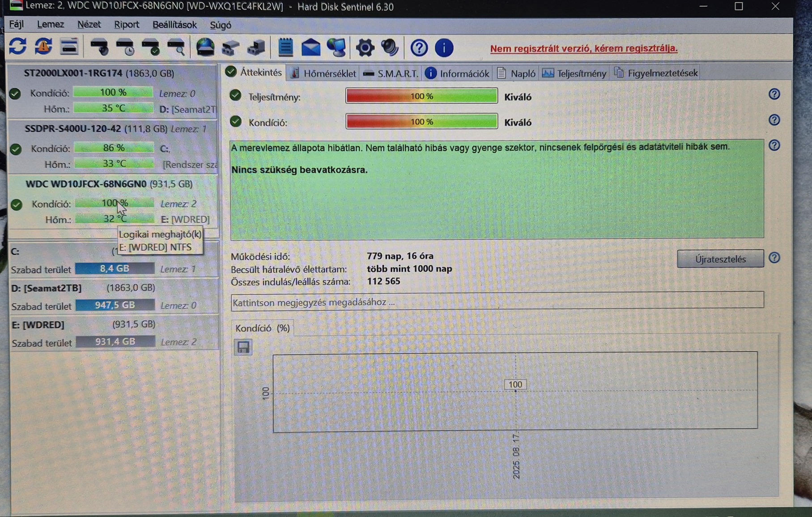The height and width of the screenshot is (517, 812).
Task: Click the help icon beside the Kondíció Kiváló rating
Action: click(774, 120)
